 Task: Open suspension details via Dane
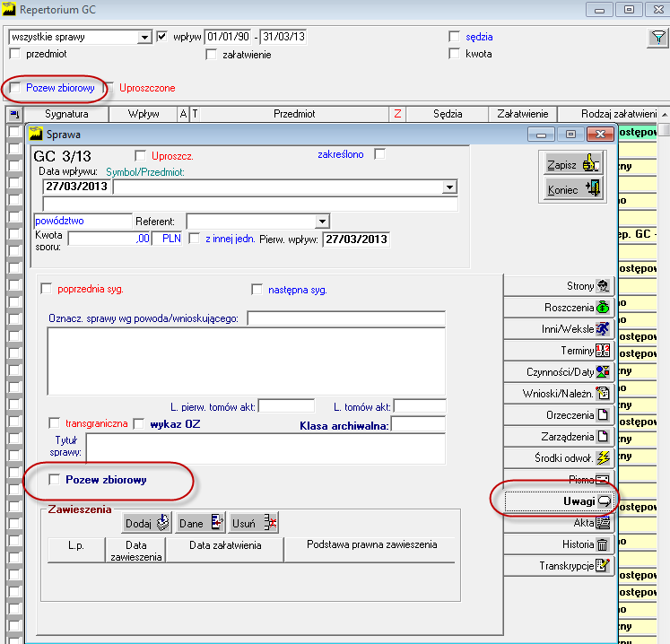(x=200, y=523)
